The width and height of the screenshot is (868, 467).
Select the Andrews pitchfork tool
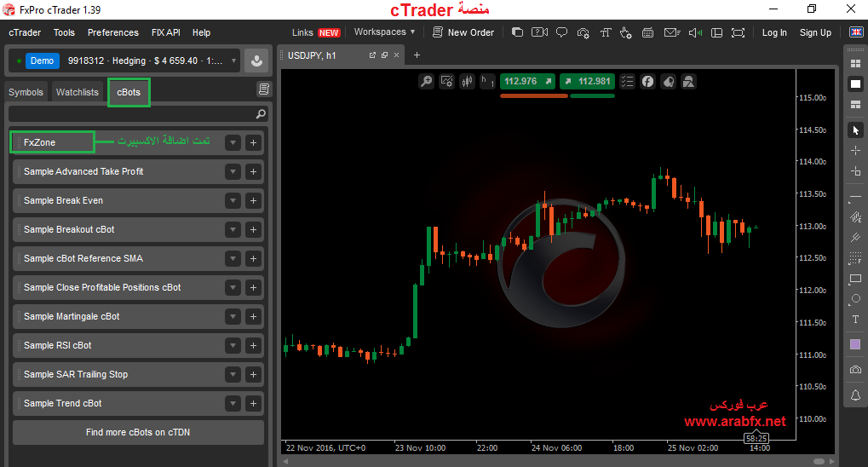coord(855,237)
